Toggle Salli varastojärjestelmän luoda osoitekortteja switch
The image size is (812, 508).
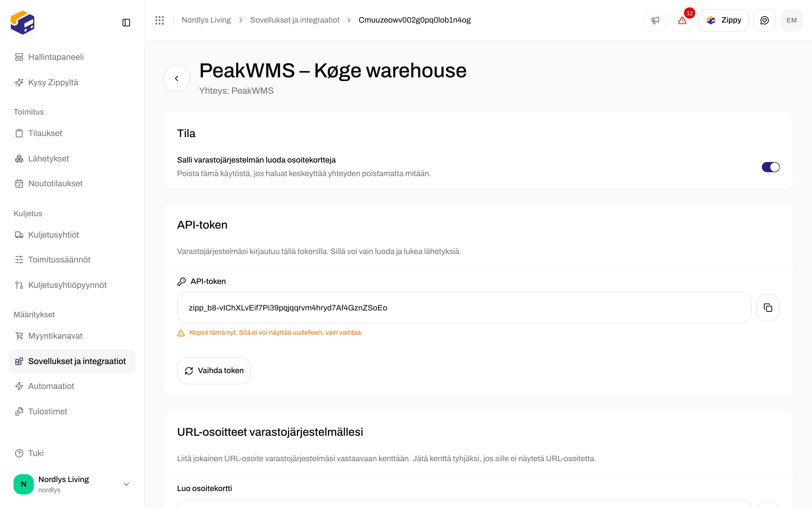click(x=770, y=167)
